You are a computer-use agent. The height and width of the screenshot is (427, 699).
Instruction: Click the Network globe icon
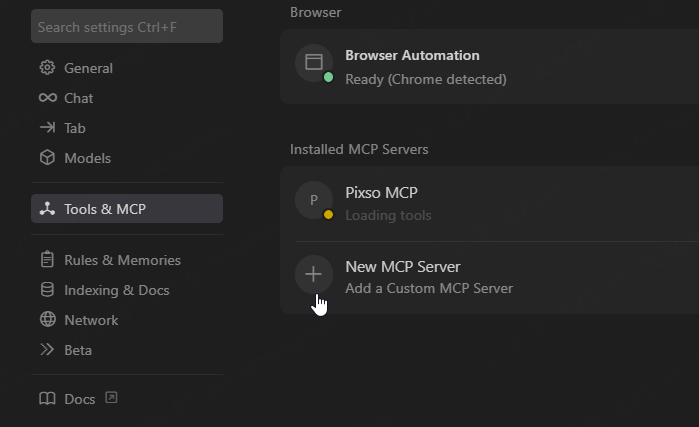(47, 320)
